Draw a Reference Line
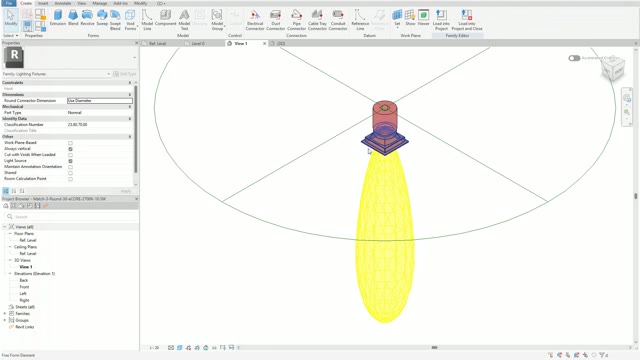640x360 pixels. [x=360, y=20]
